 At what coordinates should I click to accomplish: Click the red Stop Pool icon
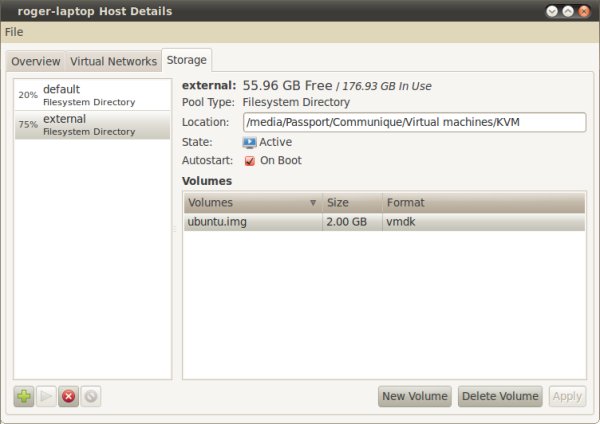69,397
